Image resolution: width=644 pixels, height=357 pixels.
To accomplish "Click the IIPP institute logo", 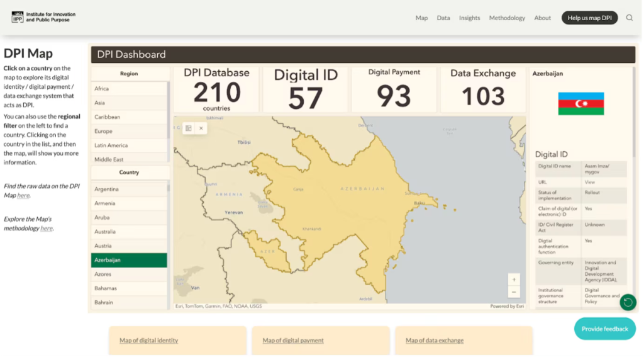I will coord(43,17).
